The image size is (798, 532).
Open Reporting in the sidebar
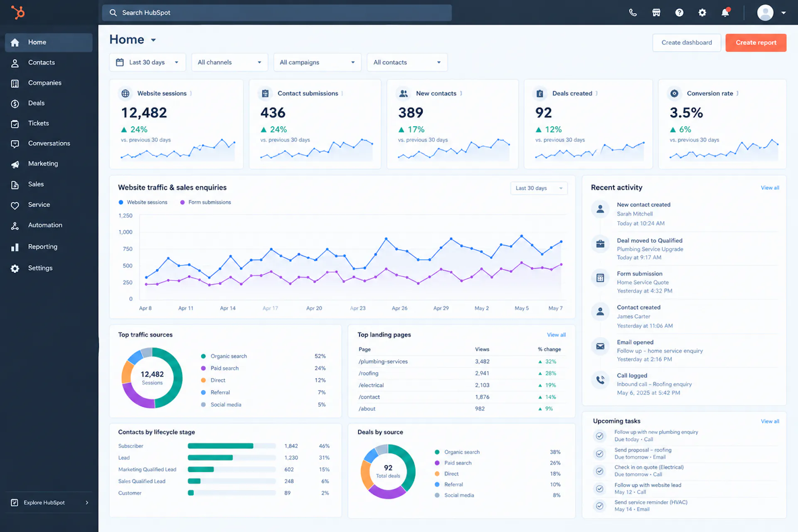[x=49, y=247]
